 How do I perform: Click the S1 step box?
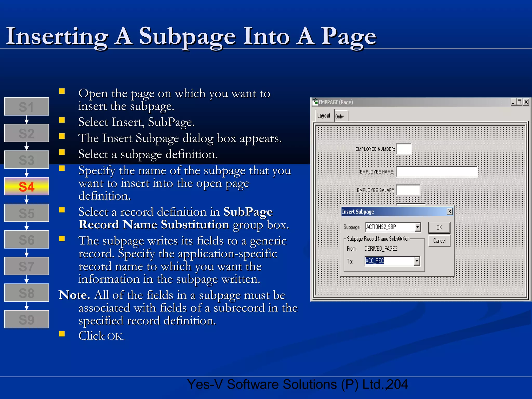pyautogui.click(x=26, y=107)
